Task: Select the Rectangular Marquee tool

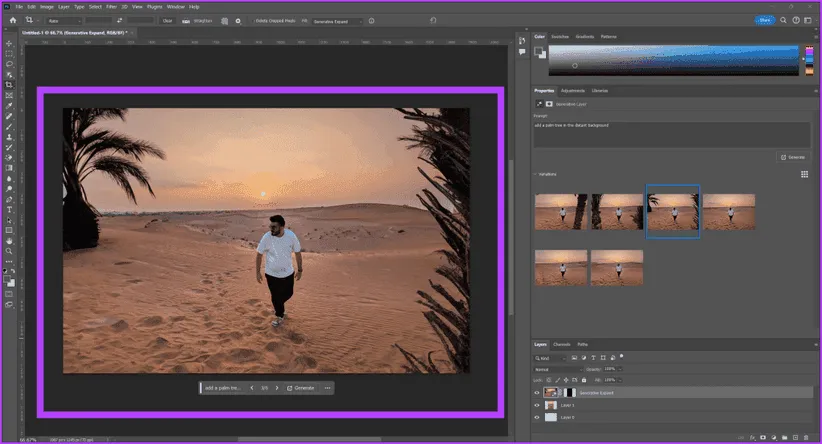Action: pyautogui.click(x=8, y=53)
